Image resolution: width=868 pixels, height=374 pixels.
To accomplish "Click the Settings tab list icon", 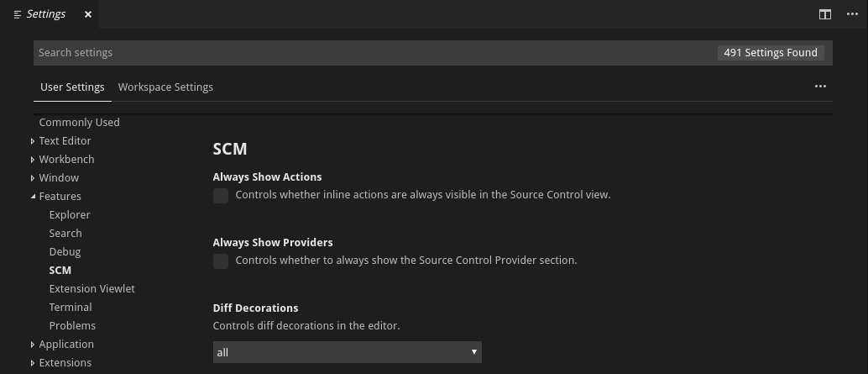I will [18, 14].
